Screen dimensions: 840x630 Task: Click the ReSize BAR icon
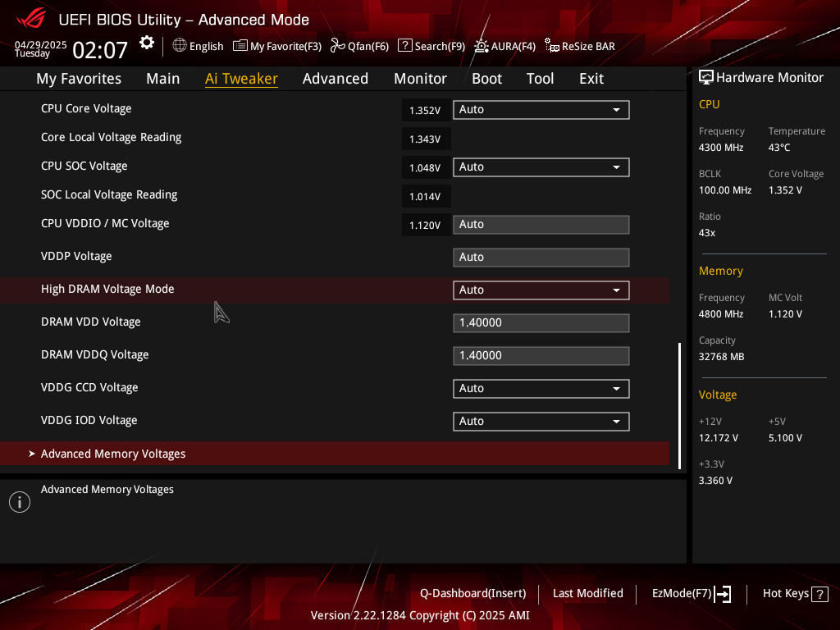(x=552, y=46)
